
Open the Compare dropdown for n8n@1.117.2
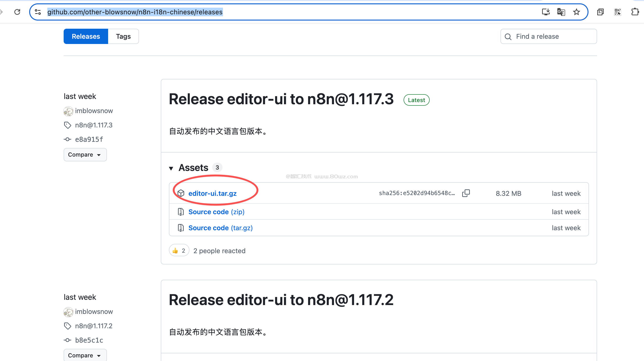click(85, 355)
